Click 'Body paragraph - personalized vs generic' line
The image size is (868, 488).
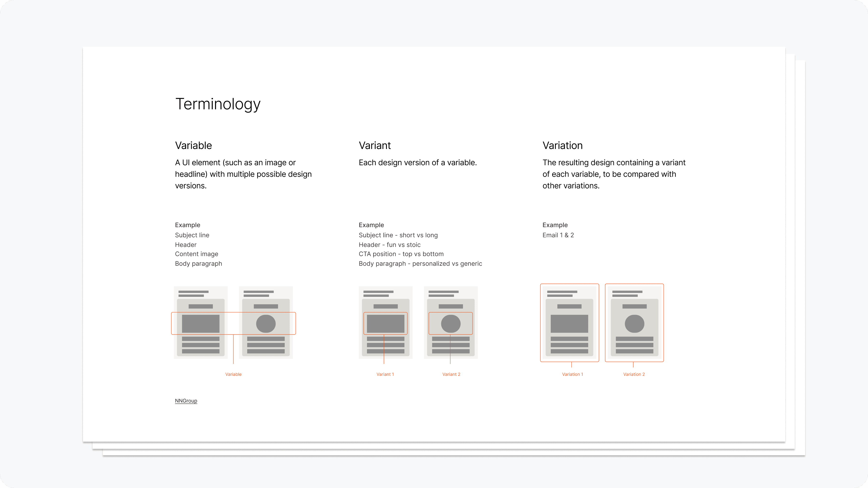coord(420,264)
